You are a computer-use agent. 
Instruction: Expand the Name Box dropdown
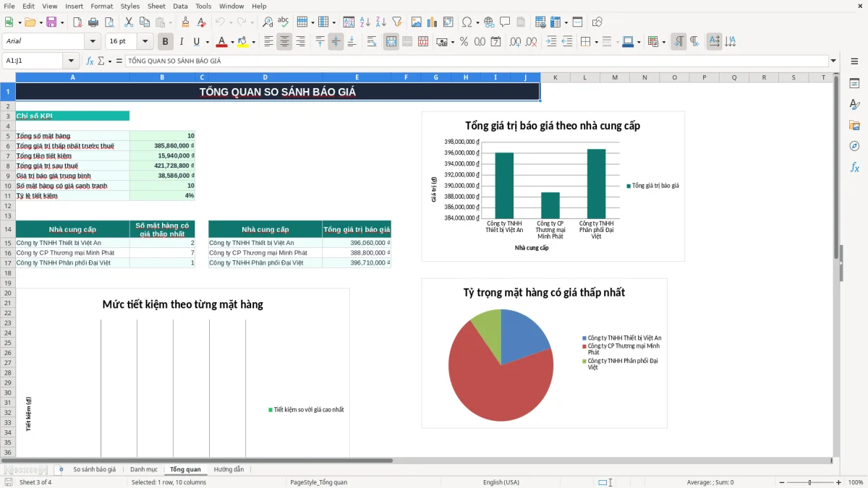tap(71, 61)
